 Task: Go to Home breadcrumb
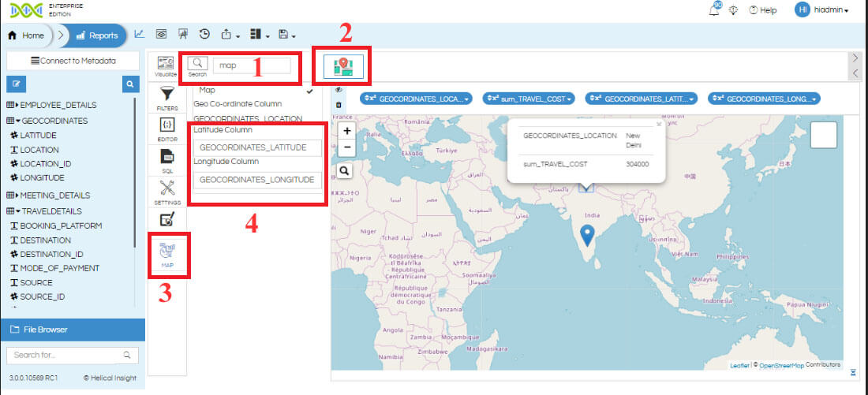coord(27,35)
